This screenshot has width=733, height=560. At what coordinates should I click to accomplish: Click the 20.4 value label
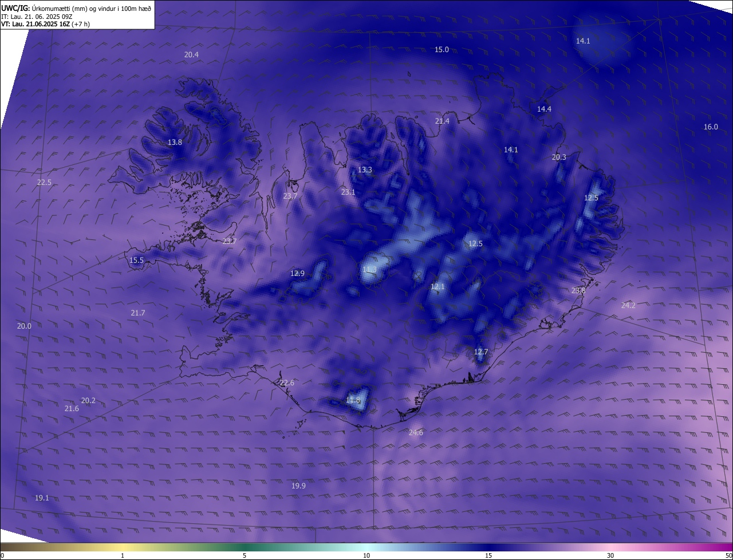[191, 55]
